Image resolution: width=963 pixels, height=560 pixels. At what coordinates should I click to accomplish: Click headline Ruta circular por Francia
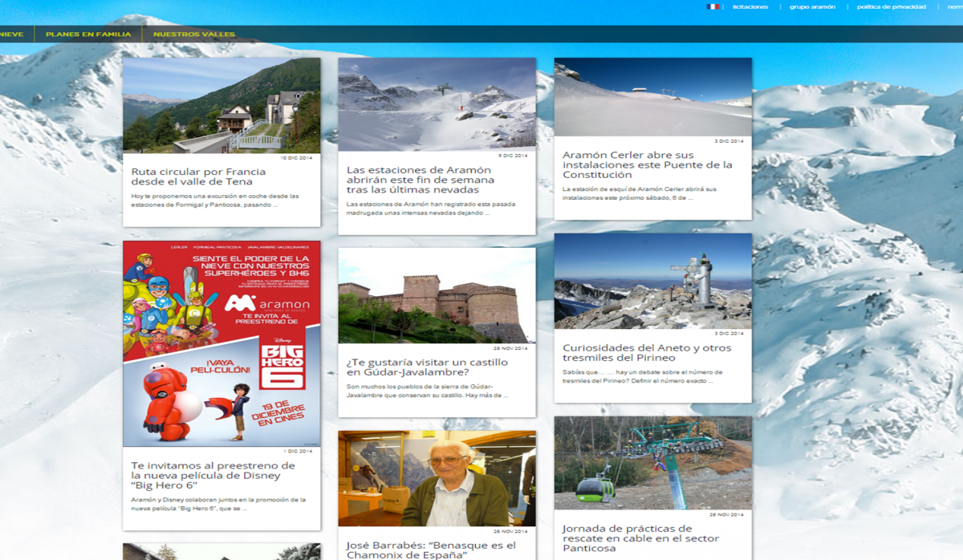198,176
